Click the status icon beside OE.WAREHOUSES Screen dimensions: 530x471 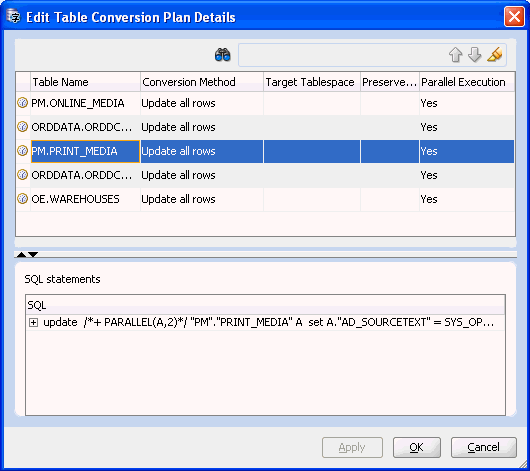coord(23,199)
